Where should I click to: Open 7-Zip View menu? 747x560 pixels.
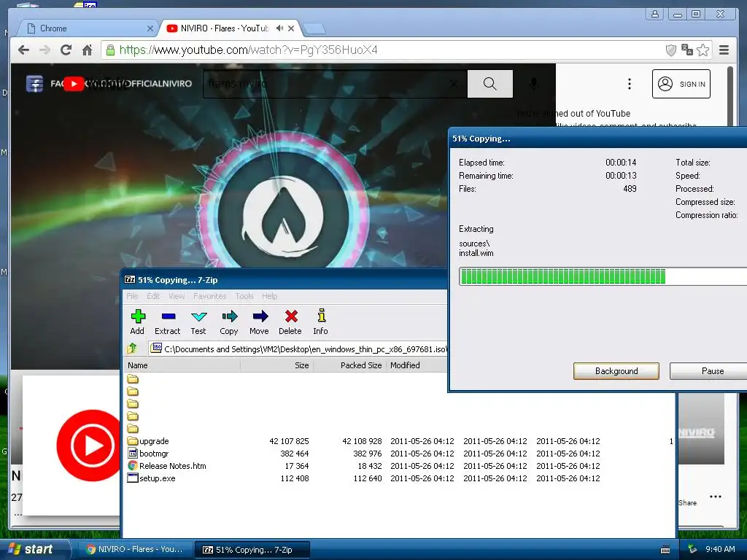point(177,296)
